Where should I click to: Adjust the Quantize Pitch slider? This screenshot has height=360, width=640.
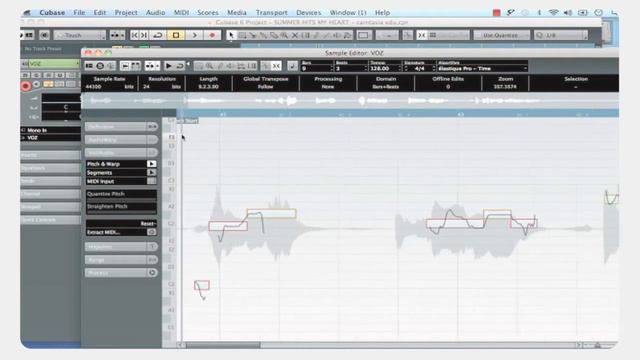(121, 194)
